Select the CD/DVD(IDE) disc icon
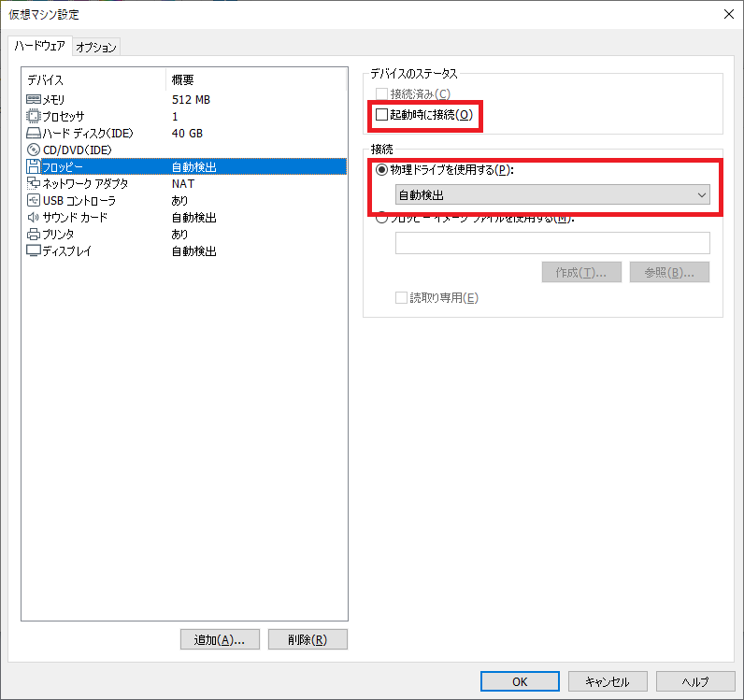This screenshot has height=700, width=744. (34, 150)
